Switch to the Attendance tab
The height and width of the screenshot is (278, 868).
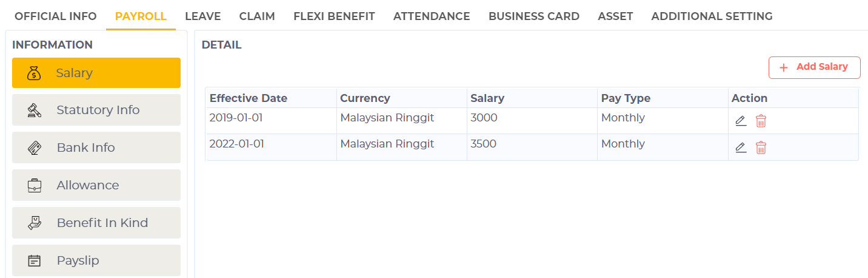pyautogui.click(x=432, y=16)
